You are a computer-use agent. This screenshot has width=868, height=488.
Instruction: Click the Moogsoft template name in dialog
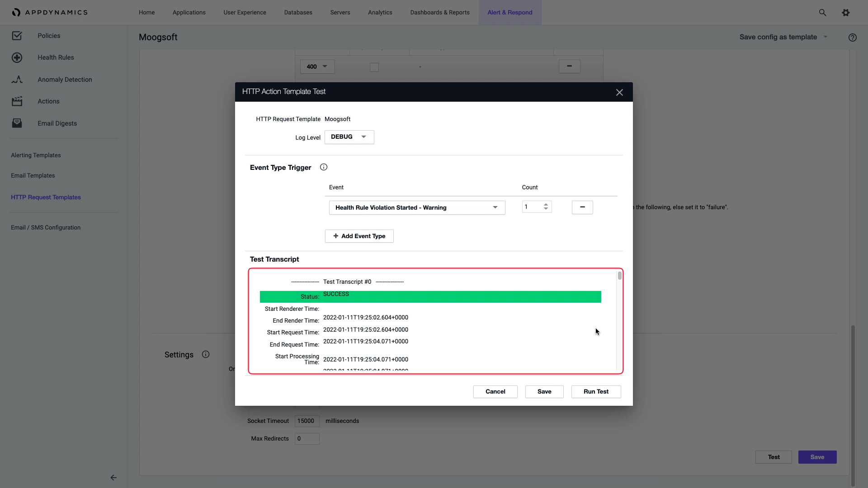(x=337, y=119)
